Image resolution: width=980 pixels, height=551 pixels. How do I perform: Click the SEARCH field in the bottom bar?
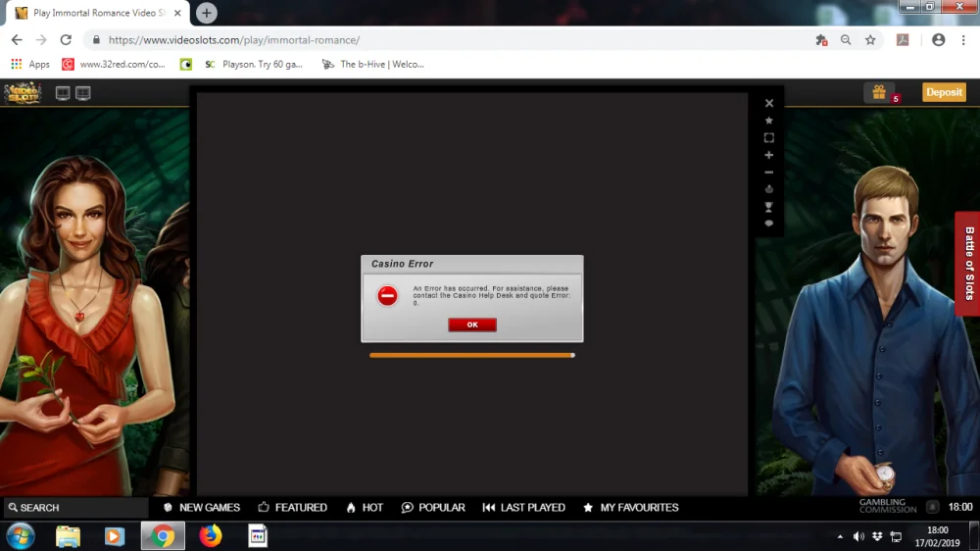(75, 507)
